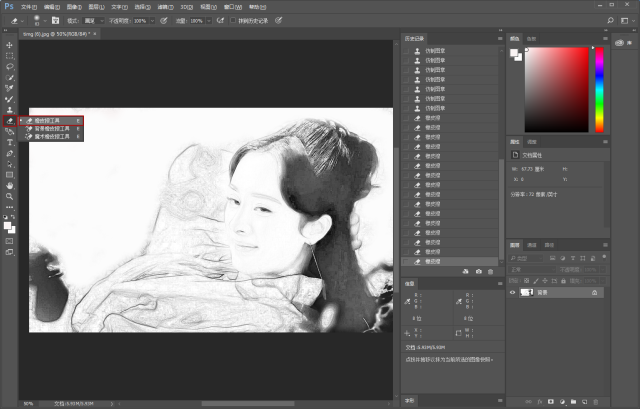Select the Lasso tool
Image resolution: width=640 pixels, height=409 pixels.
click(9, 67)
